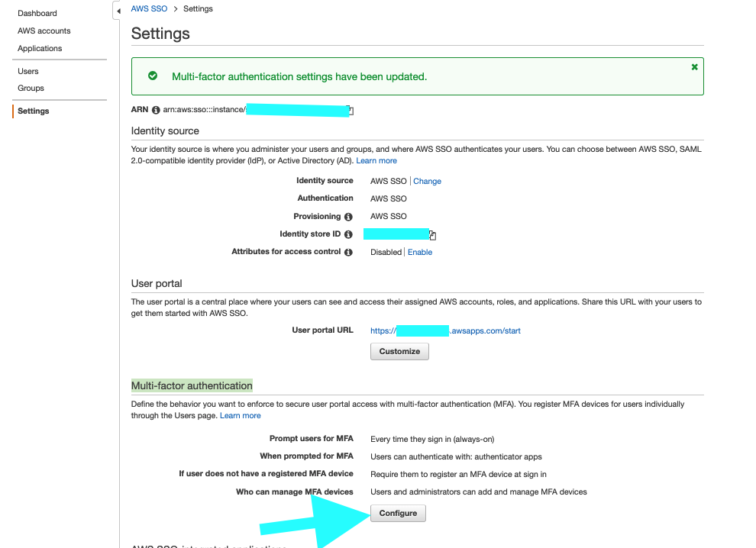Click the 'If user does not have a registered MFA device' label
The width and height of the screenshot is (756, 548).
267,473
